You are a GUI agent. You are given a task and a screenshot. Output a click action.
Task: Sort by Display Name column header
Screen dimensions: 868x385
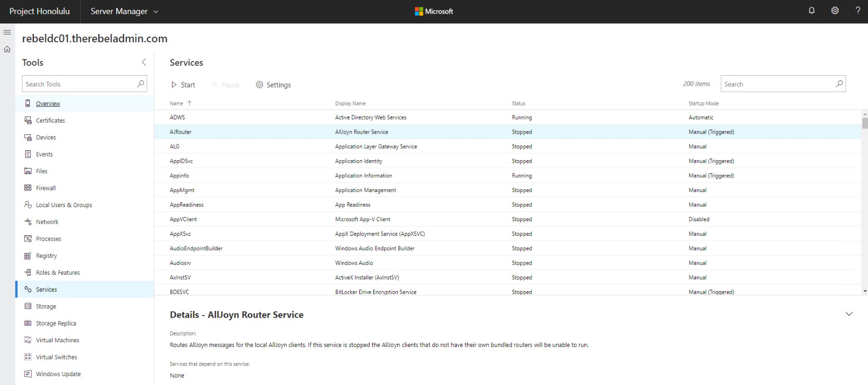pos(350,103)
